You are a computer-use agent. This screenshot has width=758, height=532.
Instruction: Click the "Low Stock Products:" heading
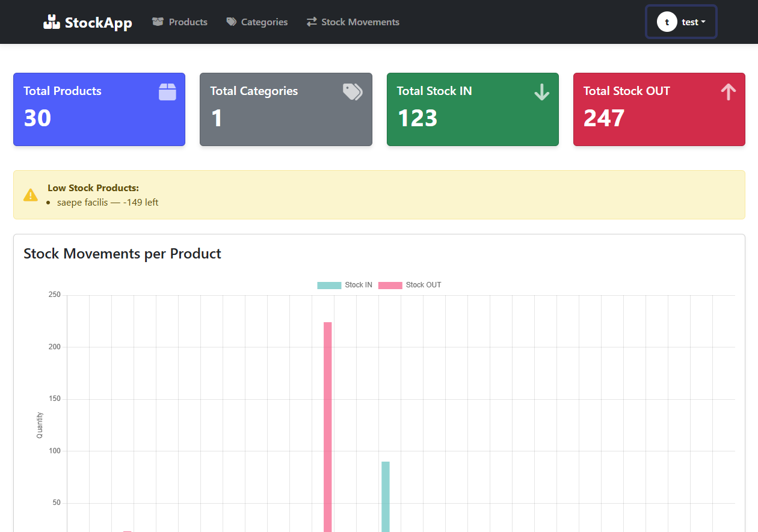tap(93, 188)
